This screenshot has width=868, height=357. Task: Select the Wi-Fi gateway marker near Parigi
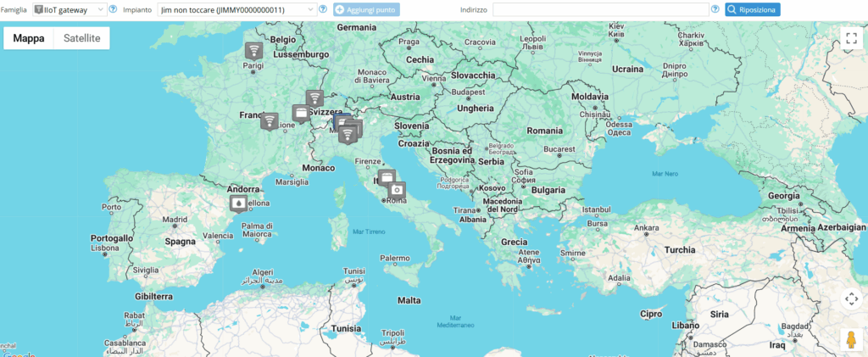[254, 52]
